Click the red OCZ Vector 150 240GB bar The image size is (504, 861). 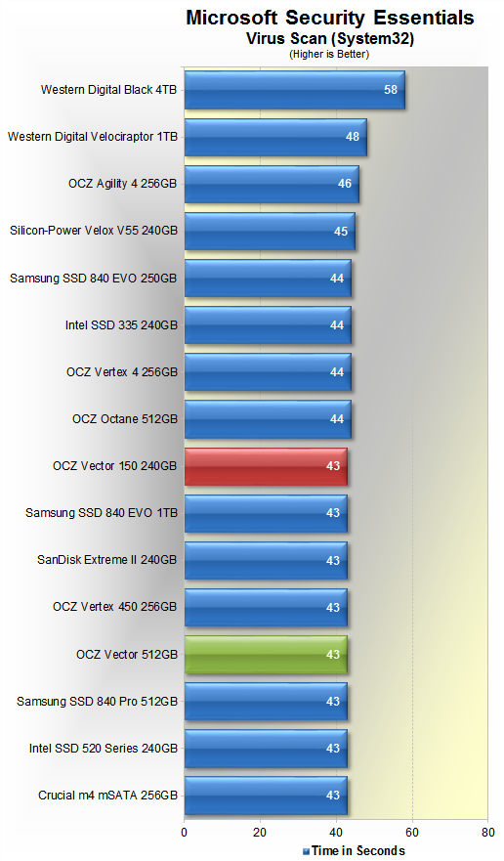(266, 466)
